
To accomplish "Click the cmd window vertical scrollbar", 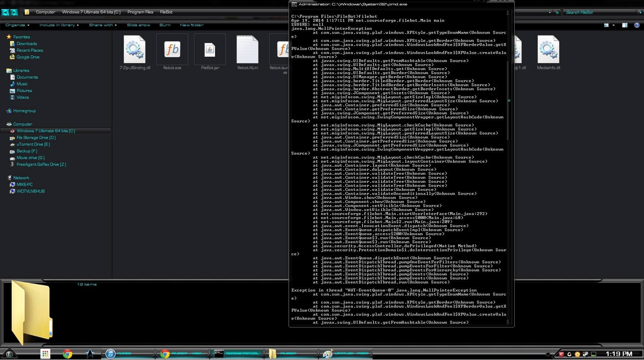I will pos(509,101).
